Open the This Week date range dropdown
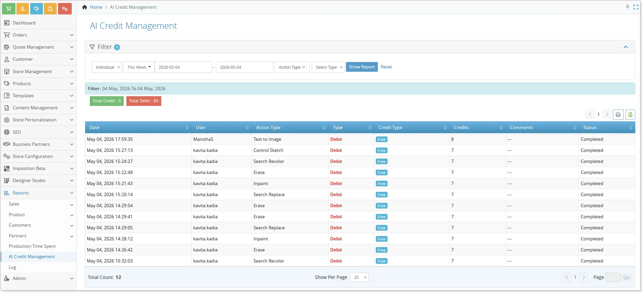The height and width of the screenshot is (294, 644). coord(139,67)
